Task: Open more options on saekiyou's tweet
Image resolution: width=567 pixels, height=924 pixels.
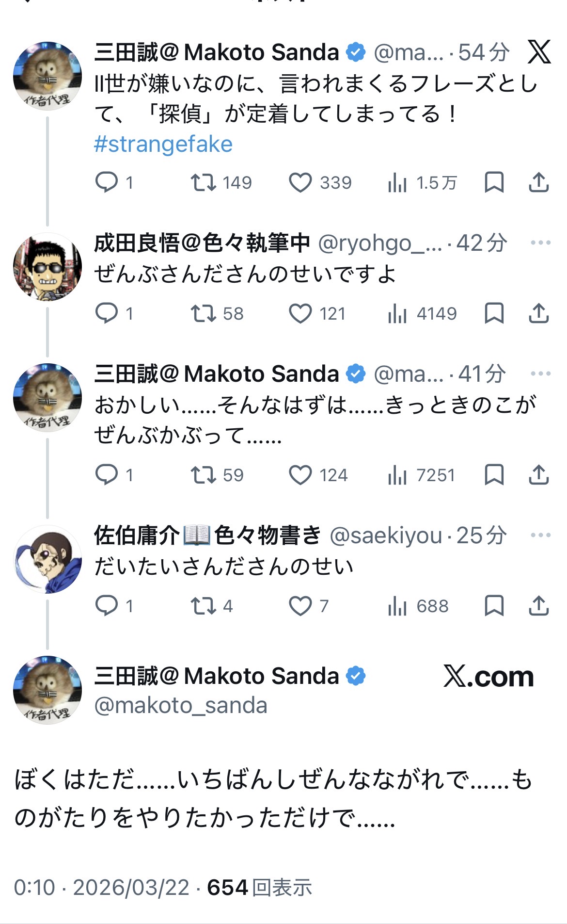Action: [540, 535]
